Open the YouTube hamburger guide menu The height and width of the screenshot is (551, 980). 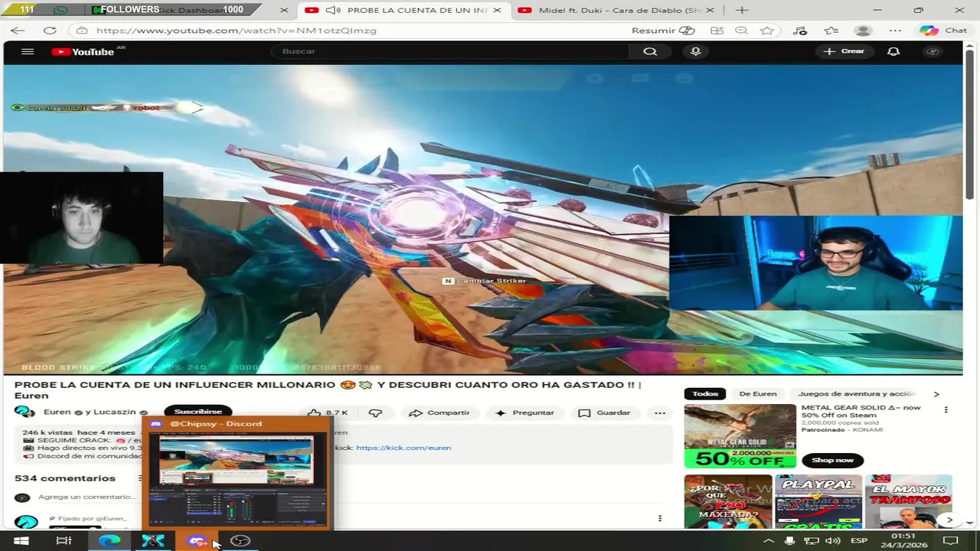28,51
